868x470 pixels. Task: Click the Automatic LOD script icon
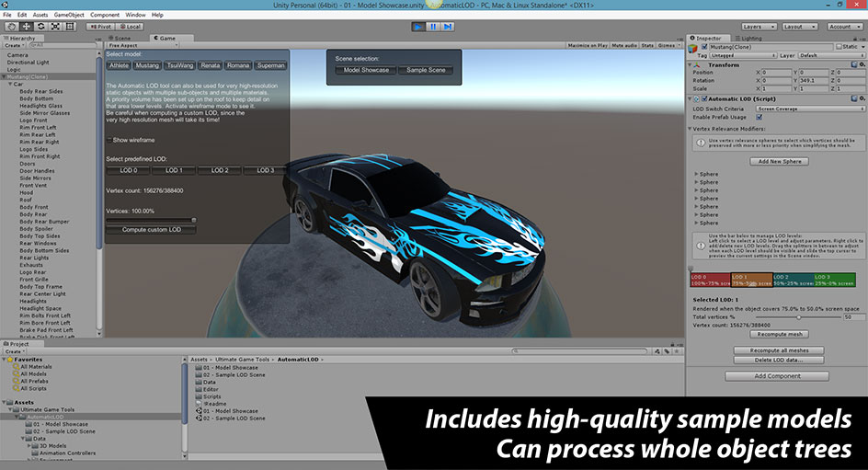(696, 98)
